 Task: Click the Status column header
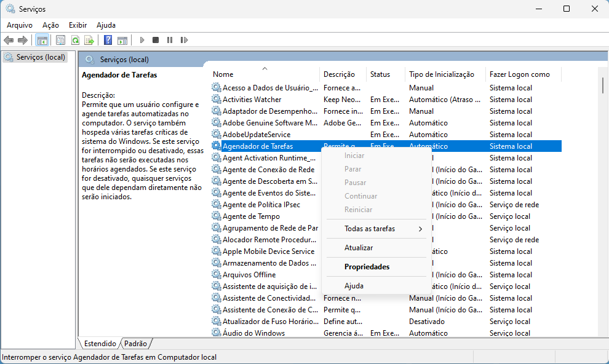click(x=386, y=74)
